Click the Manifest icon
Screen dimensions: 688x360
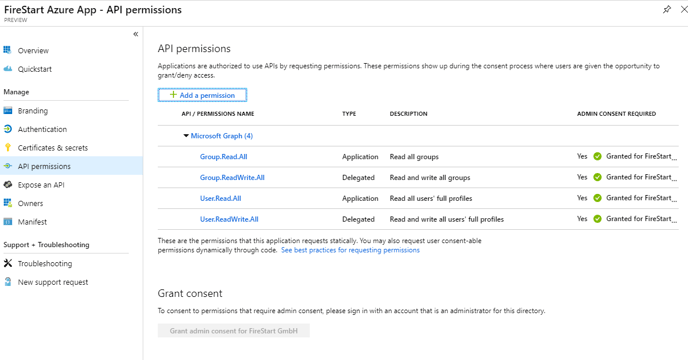(7, 222)
